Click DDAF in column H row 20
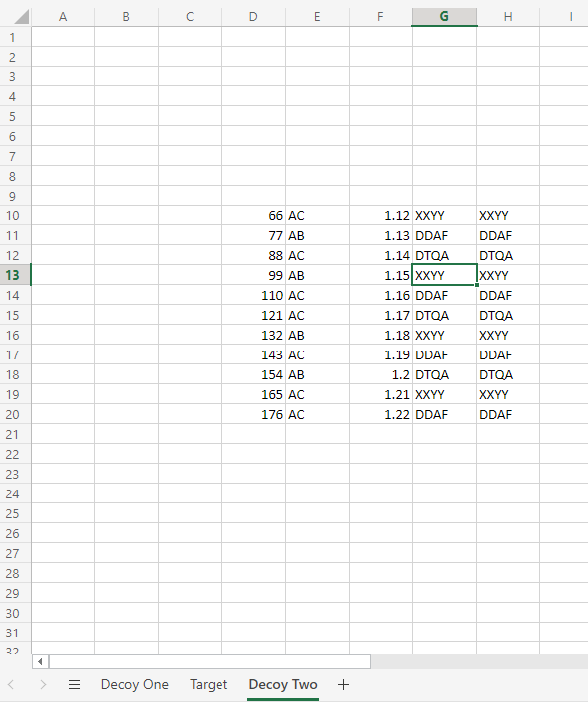 509,414
